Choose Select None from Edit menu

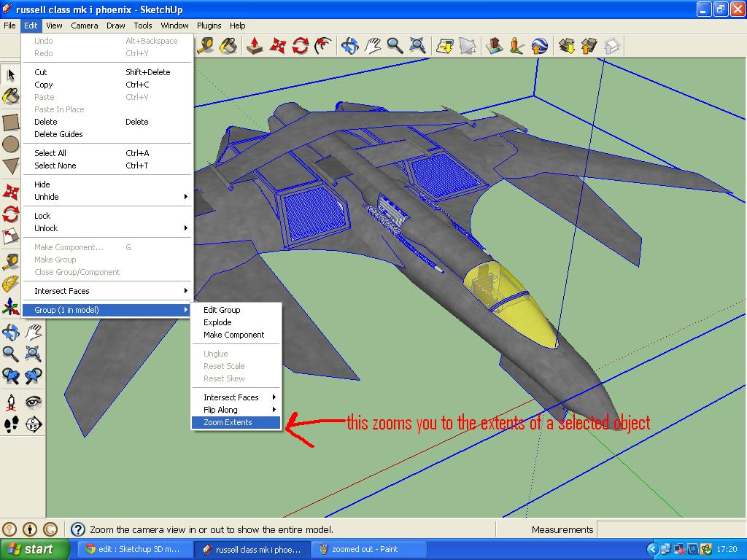(x=107, y=166)
